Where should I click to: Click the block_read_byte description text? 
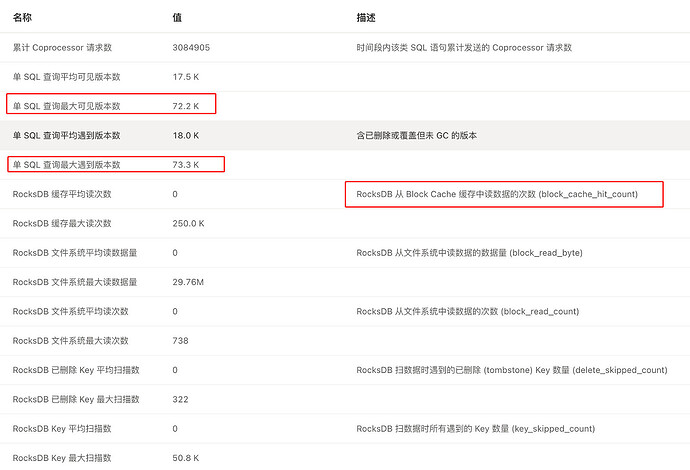(469, 253)
